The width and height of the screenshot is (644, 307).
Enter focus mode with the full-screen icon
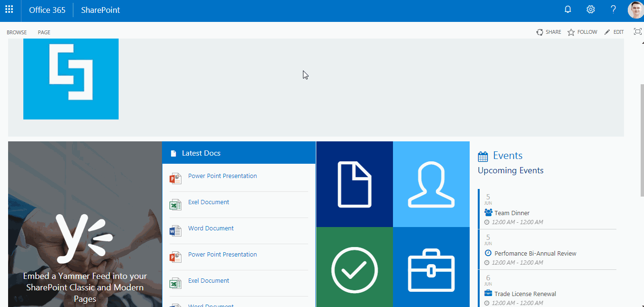pyautogui.click(x=637, y=31)
